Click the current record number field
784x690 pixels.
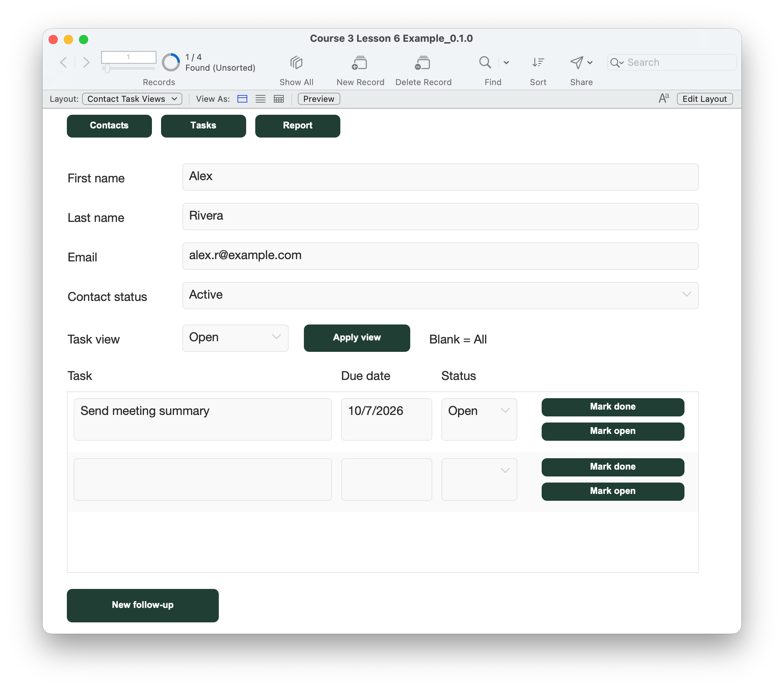(128, 57)
